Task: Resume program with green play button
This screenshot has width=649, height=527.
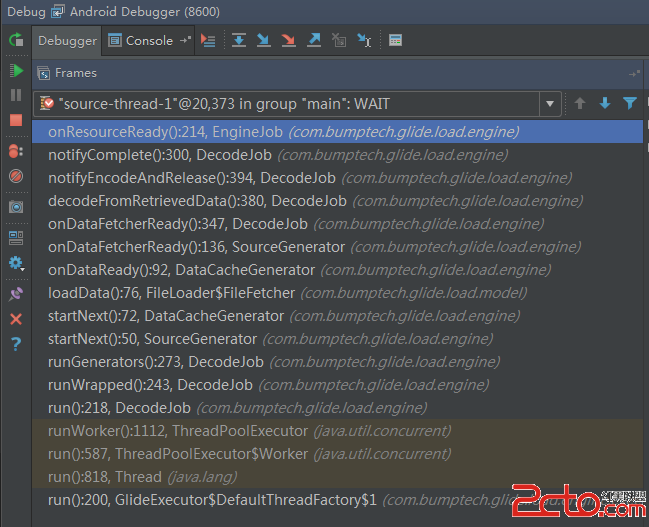Action: (x=16, y=70)
